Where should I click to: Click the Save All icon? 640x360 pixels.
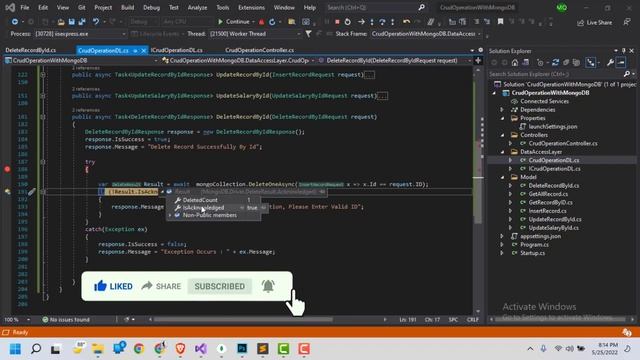82,22
